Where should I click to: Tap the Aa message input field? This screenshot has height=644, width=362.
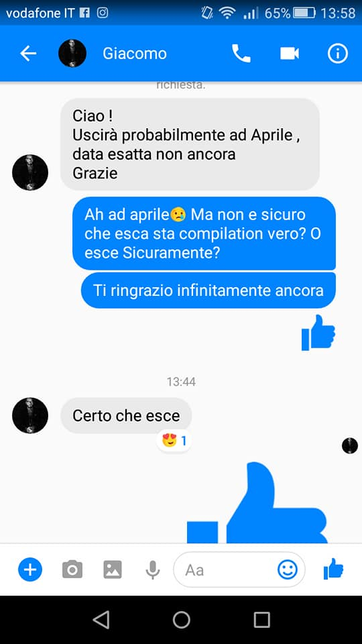239,570
